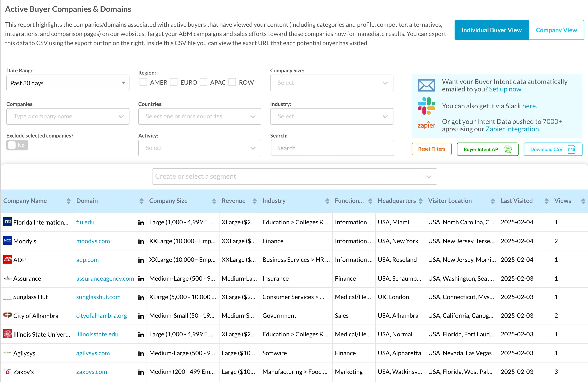Open LinkedIn icon for Zaxby's row

[x=141, y=372]
